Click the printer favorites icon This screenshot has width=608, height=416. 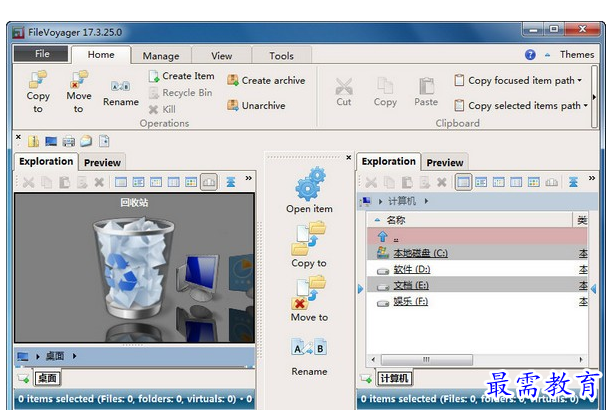69,142
